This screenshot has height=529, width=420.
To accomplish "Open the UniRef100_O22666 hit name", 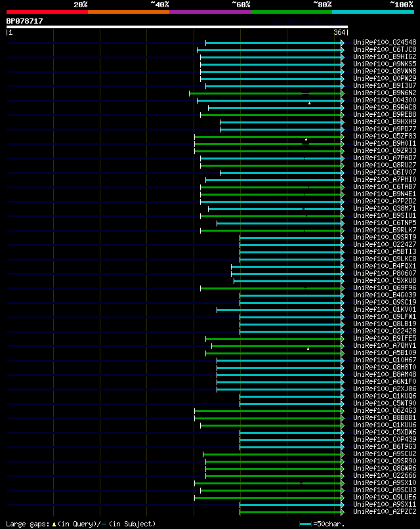I will 385,475.
